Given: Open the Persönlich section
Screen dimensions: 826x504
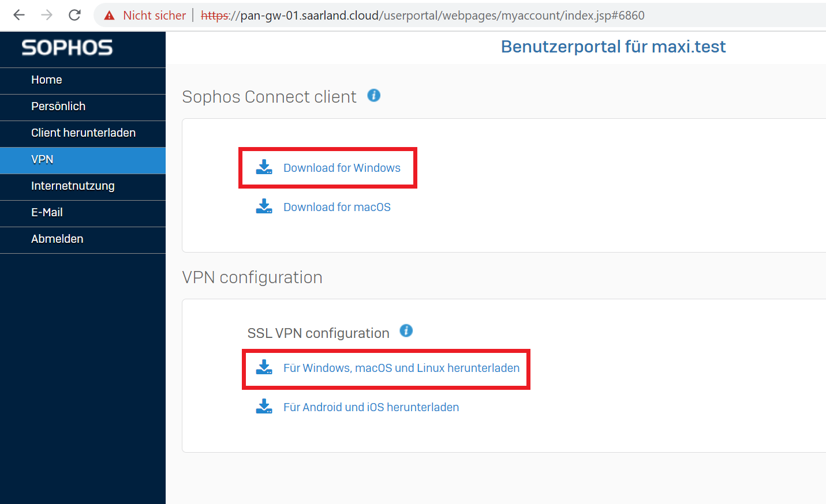Looking at the screenshot, I should 83,107.
